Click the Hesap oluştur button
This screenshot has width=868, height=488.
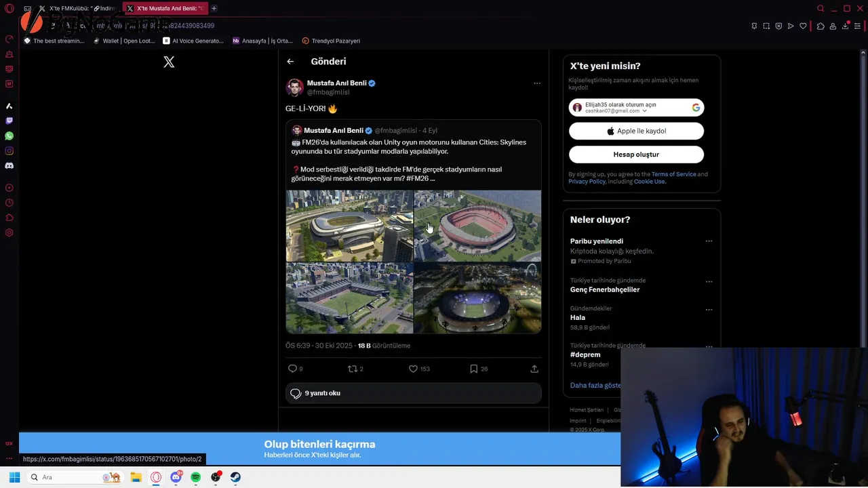[x=636, y=155]
